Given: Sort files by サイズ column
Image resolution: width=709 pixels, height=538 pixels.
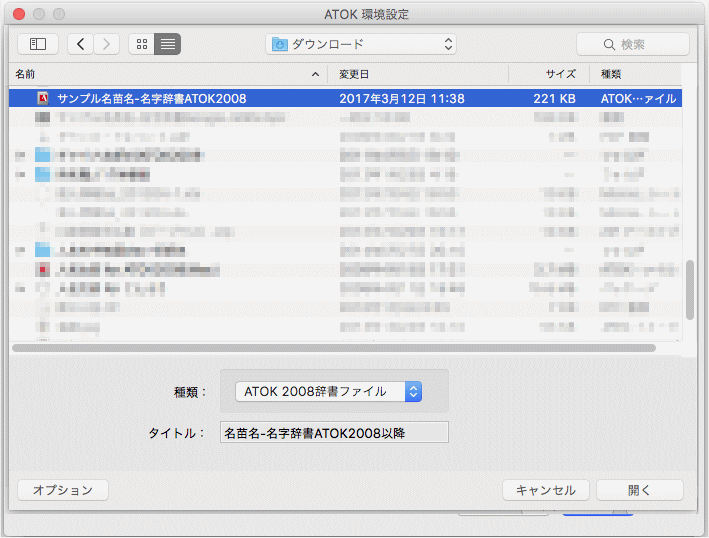Looking at the screenshot, I should (549, 74).
